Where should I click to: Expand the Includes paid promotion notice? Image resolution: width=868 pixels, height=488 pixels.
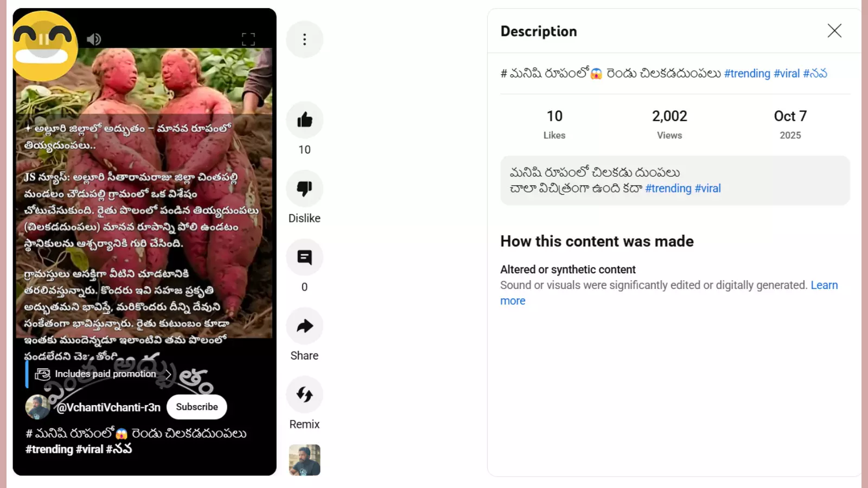click(x=103, y=374)
